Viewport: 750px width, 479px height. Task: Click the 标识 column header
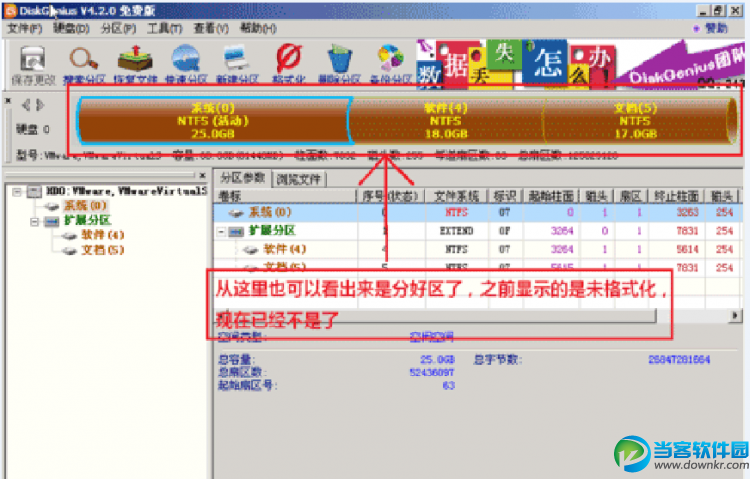click(x=505, y=196)
